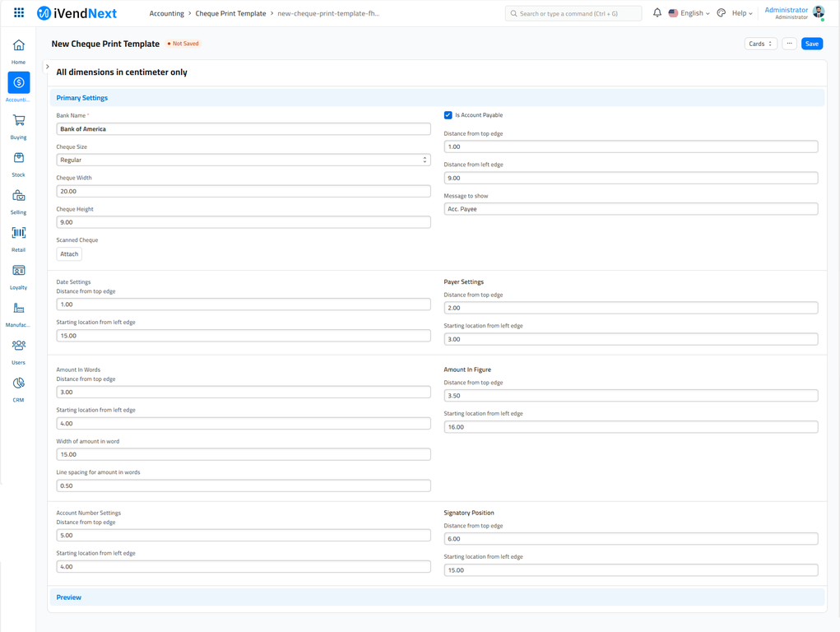Click the Bank Name input field
This screenshot has height=632, width=840.
tap(243, 129)
